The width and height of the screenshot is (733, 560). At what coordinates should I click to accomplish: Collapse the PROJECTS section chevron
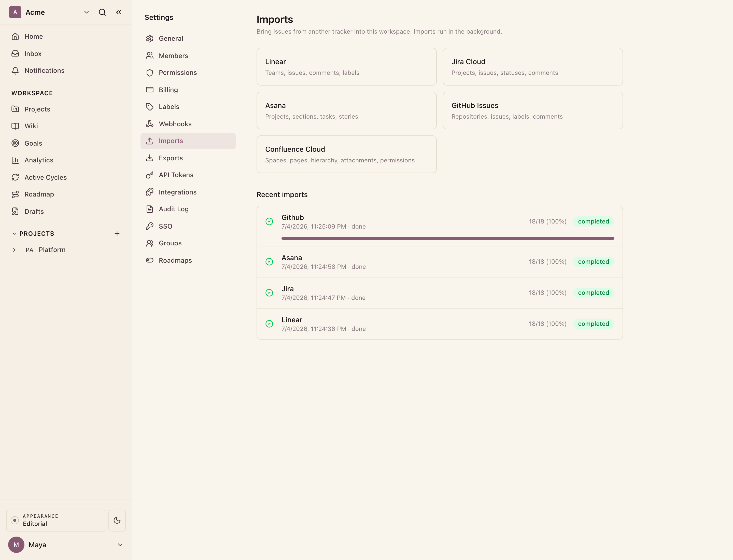(14, 234)
